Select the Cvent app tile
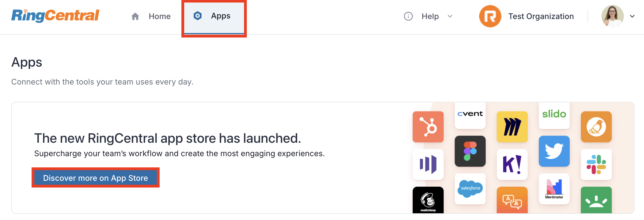 (x=470, y=115)
